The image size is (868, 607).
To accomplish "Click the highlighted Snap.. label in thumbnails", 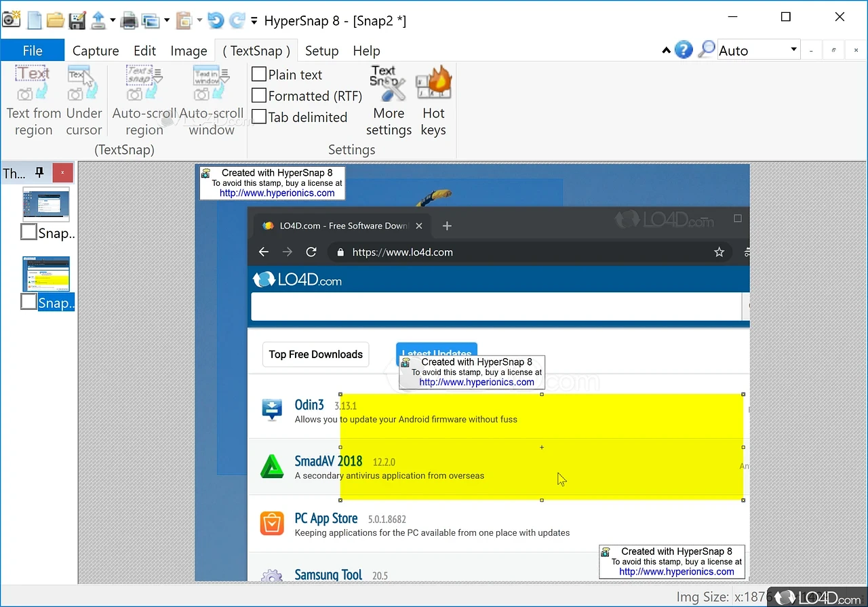I will pos(56,302).
